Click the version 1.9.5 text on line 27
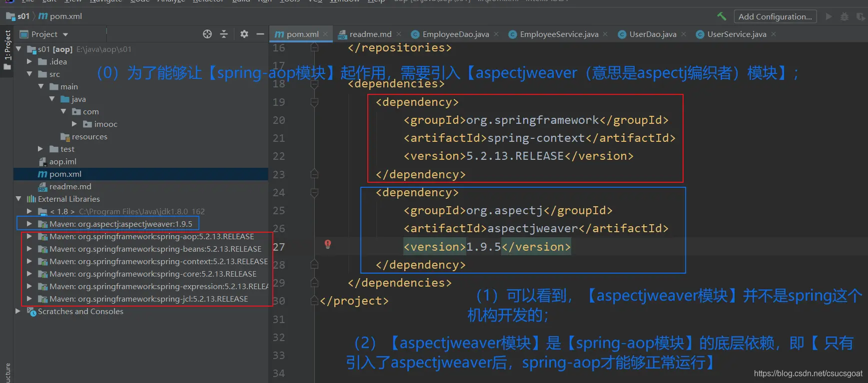 (x=483, y=247)
